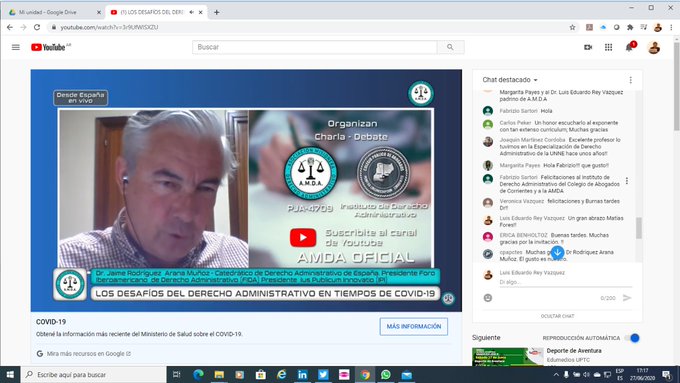Open Chrome media controls icon
Viewport: 680px width, 383px height.
(x=644, y=27)
